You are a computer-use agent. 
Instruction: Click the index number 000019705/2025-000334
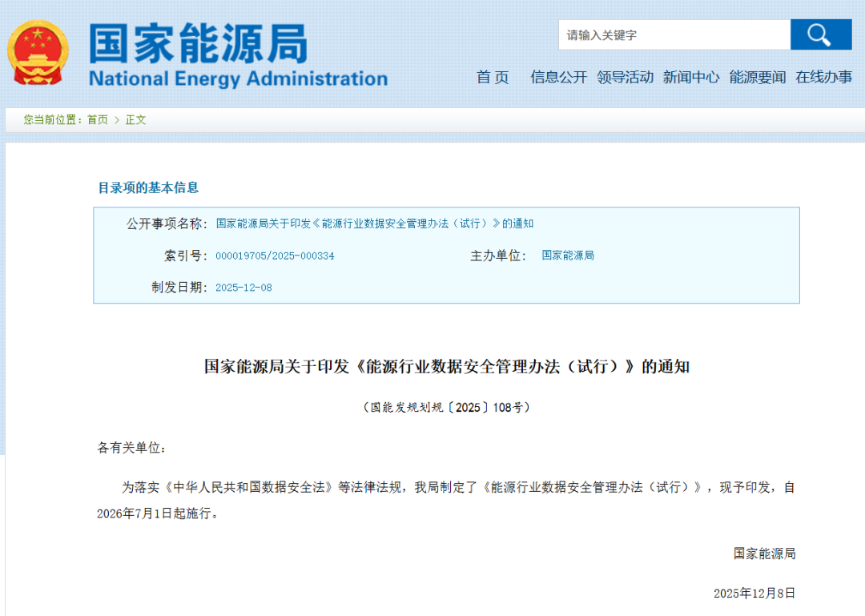click(275, 256)
